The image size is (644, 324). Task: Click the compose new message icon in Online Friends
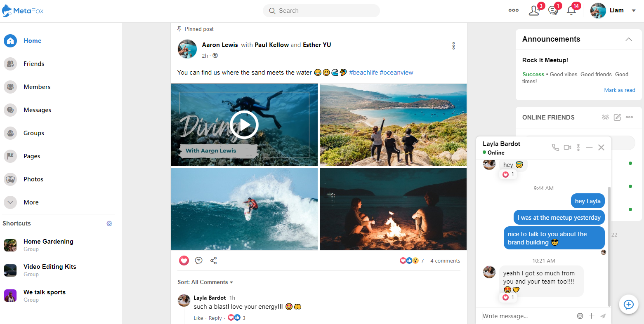coord(617,117)
